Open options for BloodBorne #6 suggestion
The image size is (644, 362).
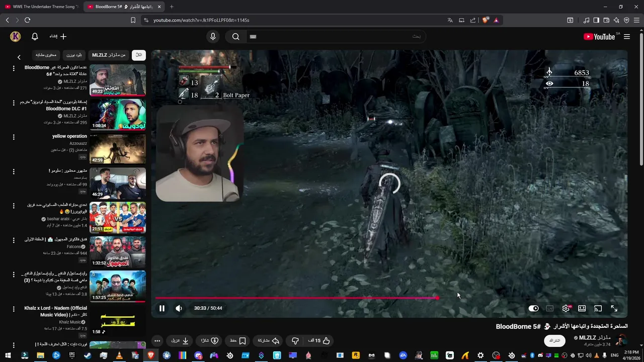pos(14,68)
